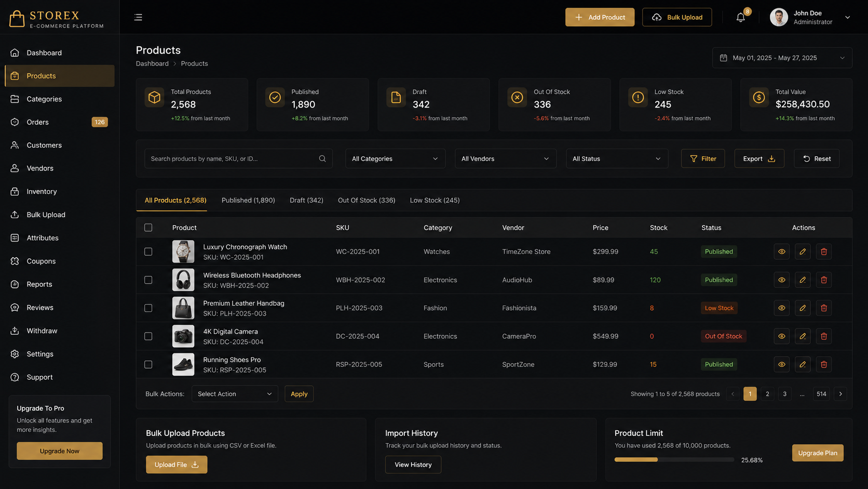Click the previous page arrow in pagination

point(733,394)
